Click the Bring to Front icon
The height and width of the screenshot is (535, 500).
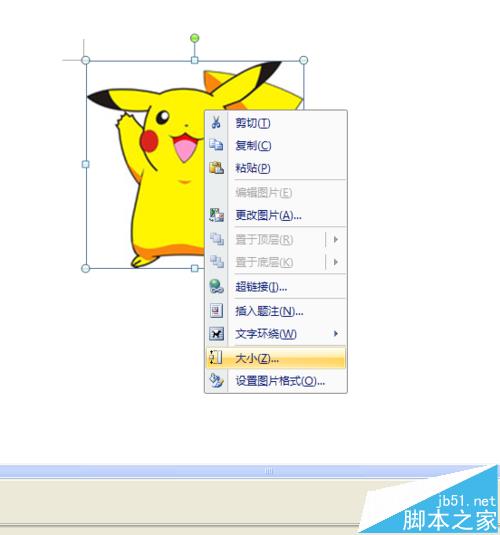(x=216, y=239)
